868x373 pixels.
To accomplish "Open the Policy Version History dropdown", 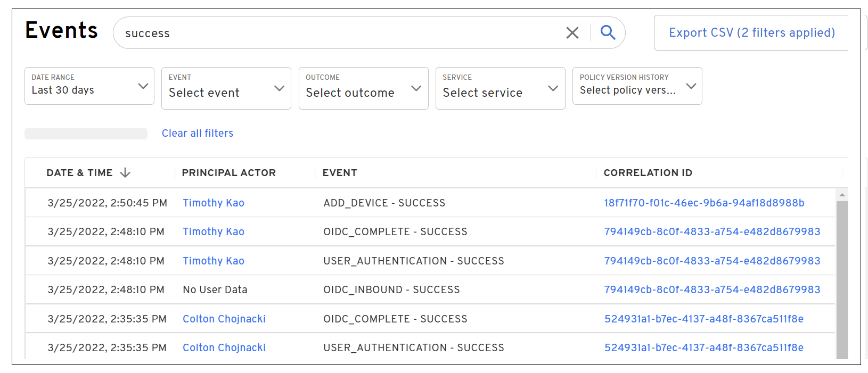I will pos(637,86).
